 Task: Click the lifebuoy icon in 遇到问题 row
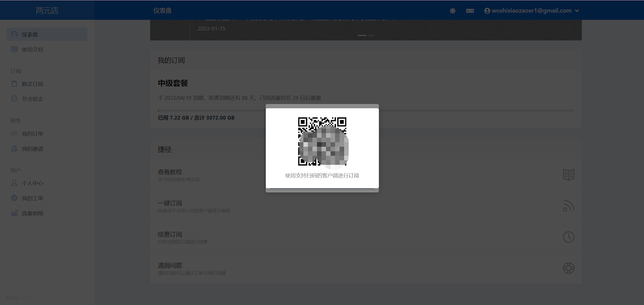[x=568, y=268]
